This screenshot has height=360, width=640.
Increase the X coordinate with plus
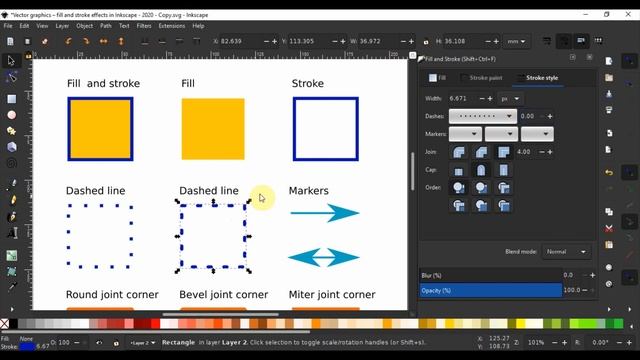point(274,41)
